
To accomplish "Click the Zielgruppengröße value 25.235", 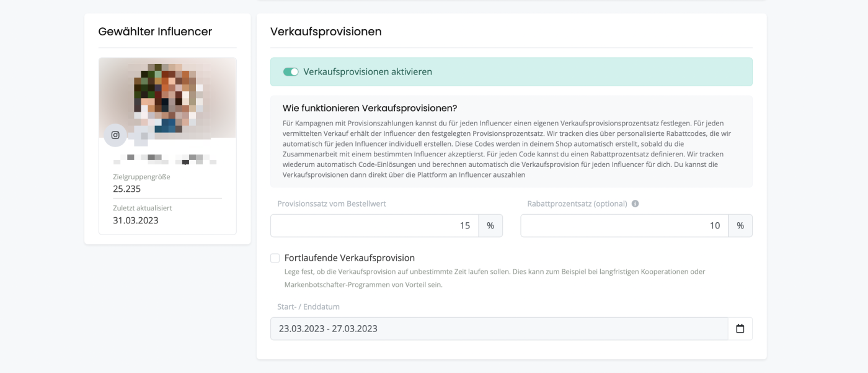I will pyautogui.click(x=127, y=189).
